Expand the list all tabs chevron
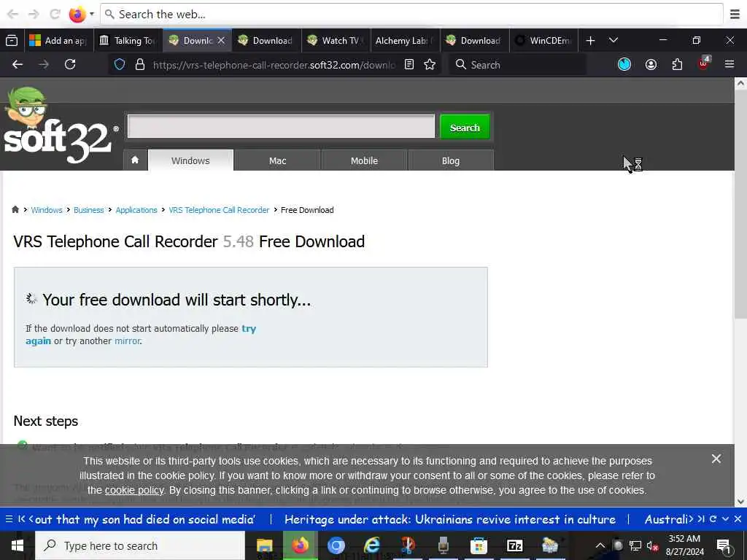Screen dimensions: 747x560 (614, 41)
